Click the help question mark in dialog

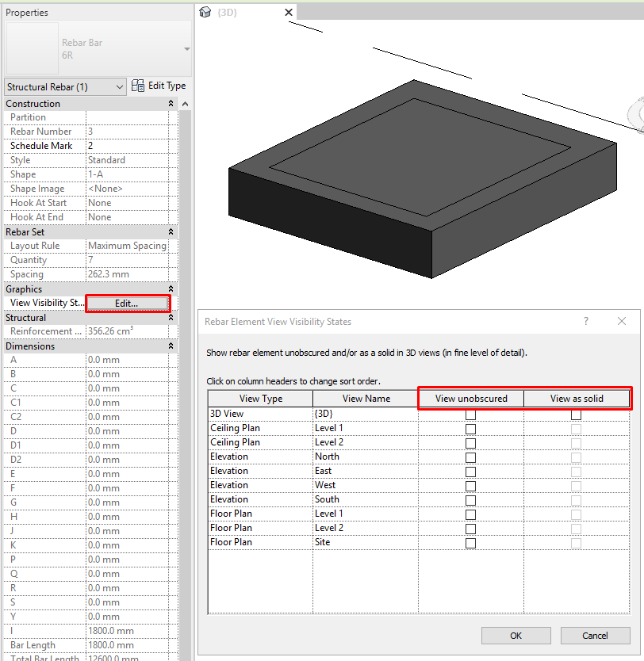click(586, 321)
